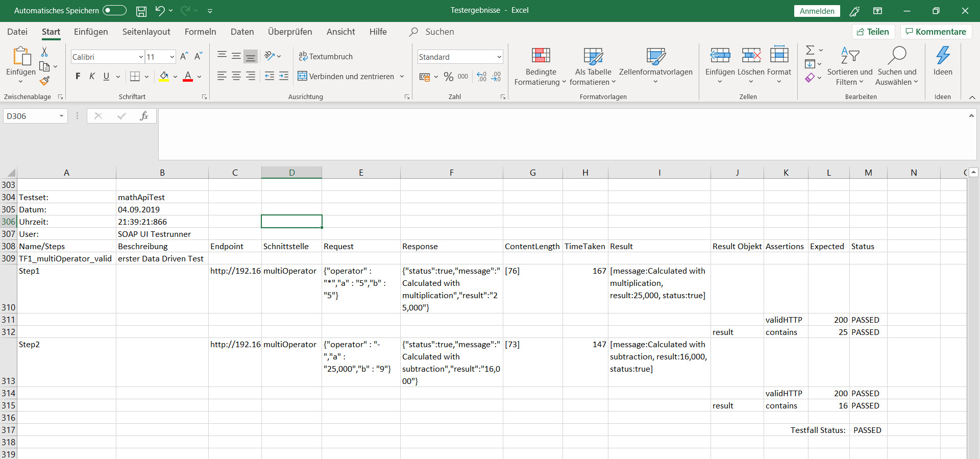Open the Calibri font name dropdown
Image resolution: width=980 pixels, height=459 pixels.
(x=141, y=57)
